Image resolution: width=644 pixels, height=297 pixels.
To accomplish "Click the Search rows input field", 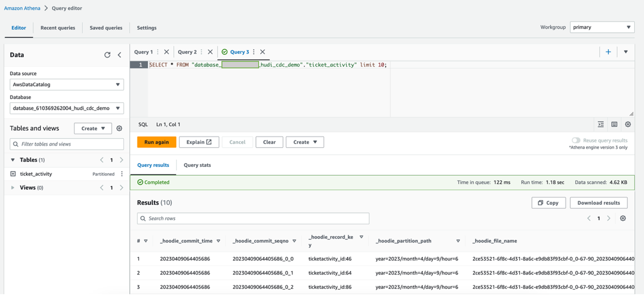I will pyautogui.click(x=253, y=219).
